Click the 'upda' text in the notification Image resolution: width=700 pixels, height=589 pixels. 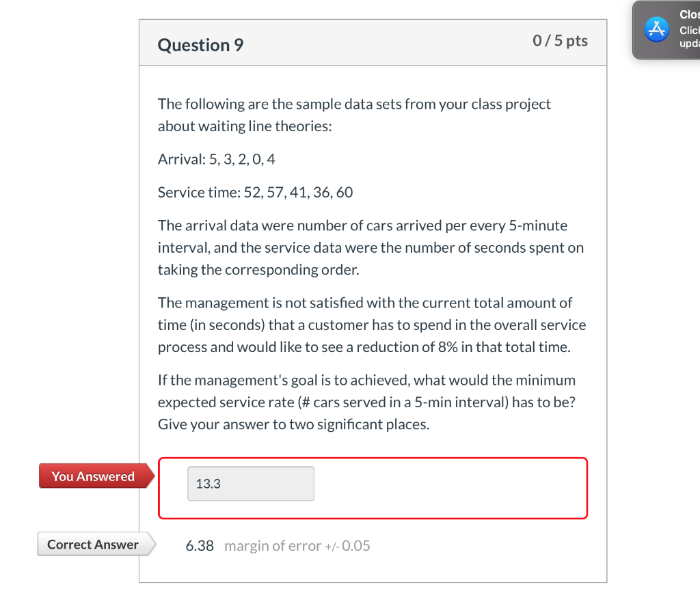(x=689, y=44)
